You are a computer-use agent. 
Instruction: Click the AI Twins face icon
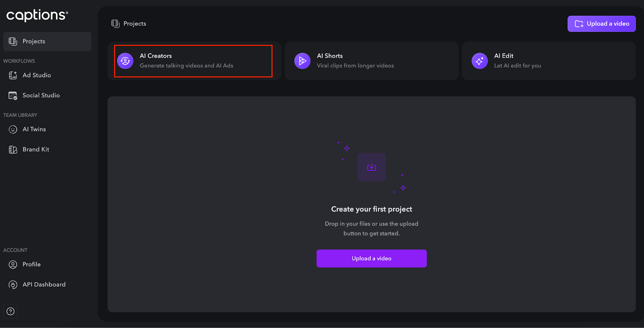13,129
